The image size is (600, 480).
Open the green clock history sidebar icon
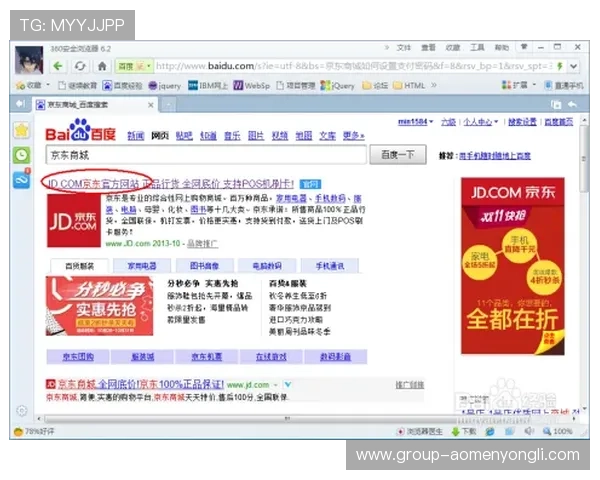(x=22, y=155)
